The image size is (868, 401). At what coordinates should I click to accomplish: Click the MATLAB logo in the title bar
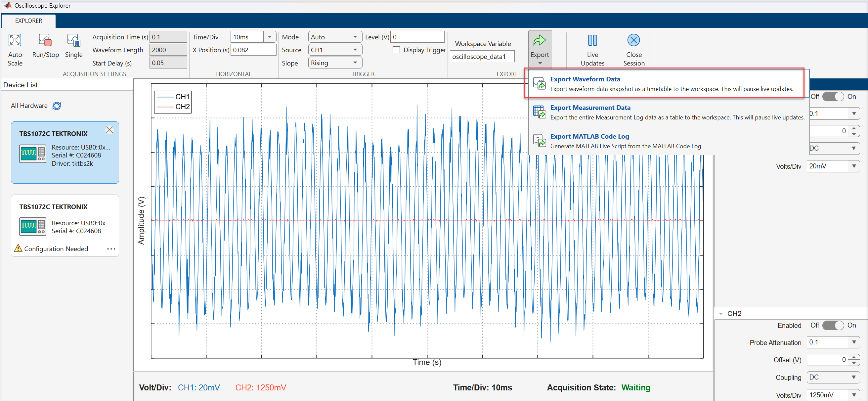pos(7,5)
